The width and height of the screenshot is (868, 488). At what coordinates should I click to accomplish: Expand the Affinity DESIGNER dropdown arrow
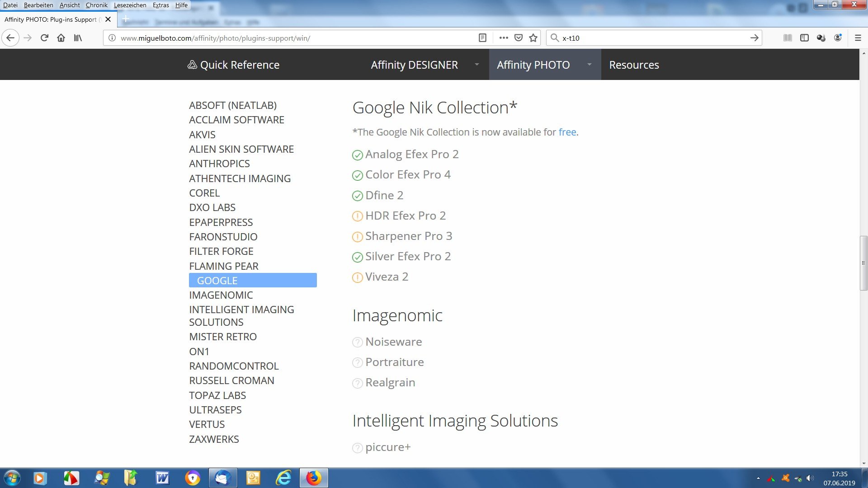[476, 65]
